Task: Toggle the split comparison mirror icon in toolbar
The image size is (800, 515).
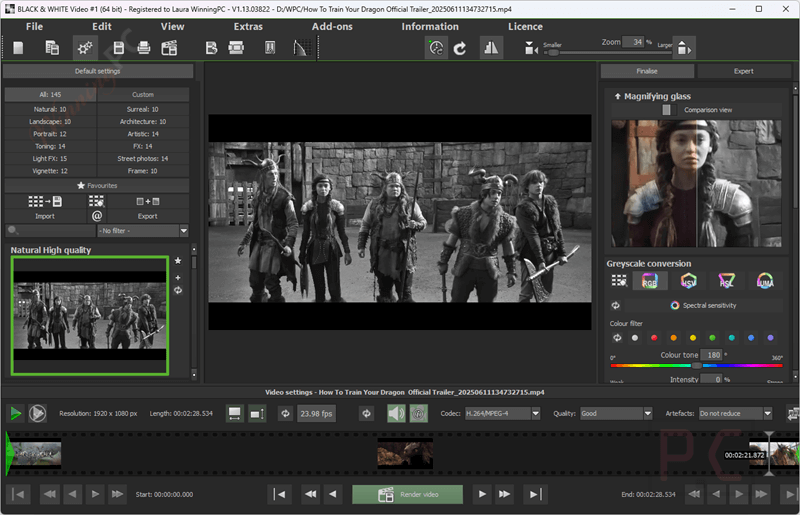Action: [x=491, y=48]
